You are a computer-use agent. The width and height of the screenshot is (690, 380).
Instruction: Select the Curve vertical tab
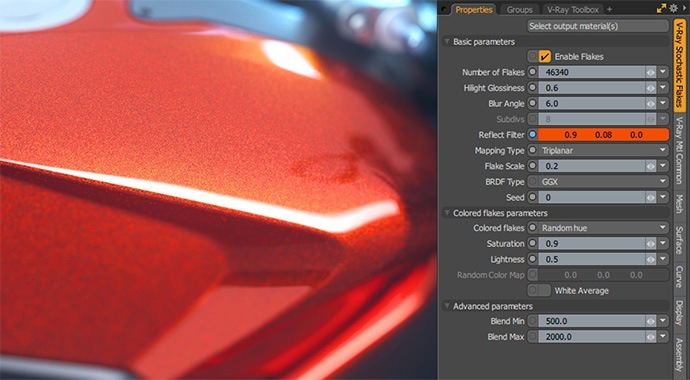680,278
